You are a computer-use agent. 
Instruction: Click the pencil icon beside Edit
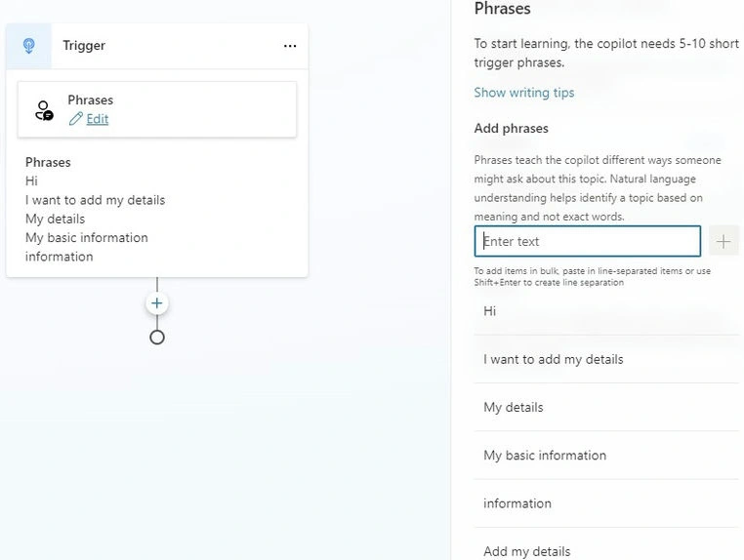[x=75, y=119]
